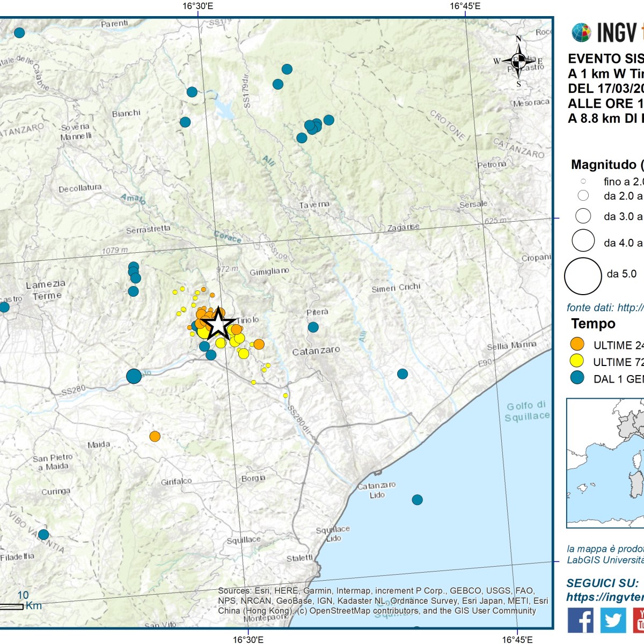The height and width of the screenshot is (644, 644).
Task: Click the blue marker offshore near Catanzaro Lido
Action: pyautogui.click(x=417, y=500)
